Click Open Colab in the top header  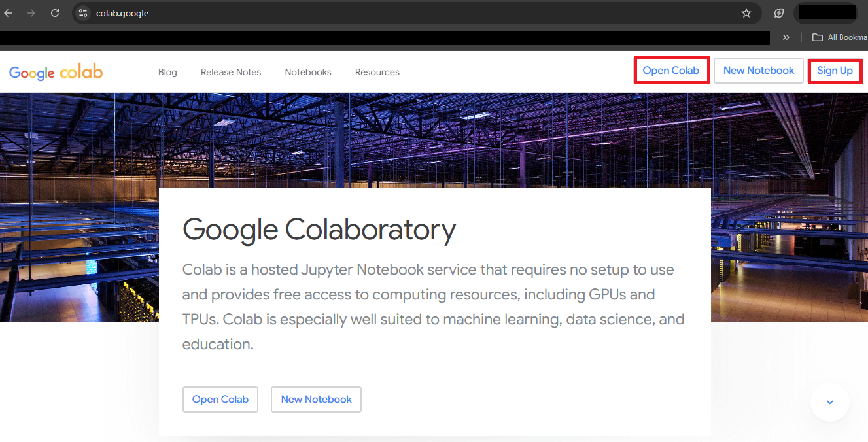click(671, 71)
